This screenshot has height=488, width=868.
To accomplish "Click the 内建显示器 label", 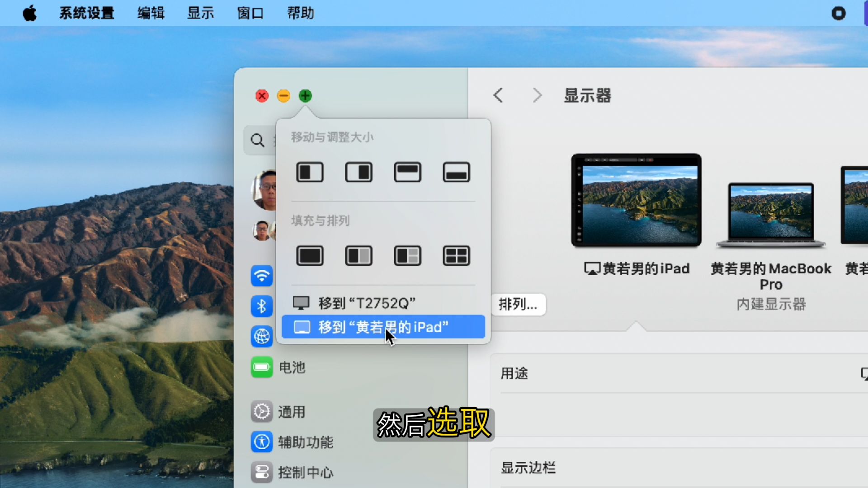I will point(771,304).
